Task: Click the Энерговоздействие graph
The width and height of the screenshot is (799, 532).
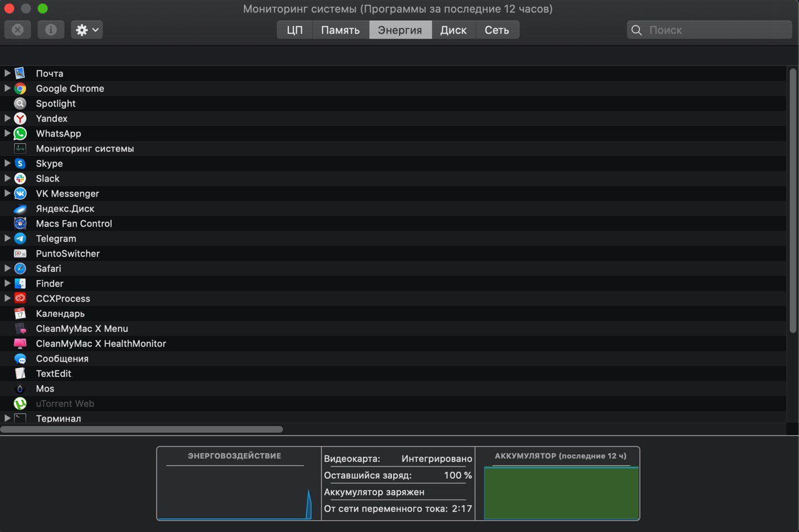Action: [235, 493]
